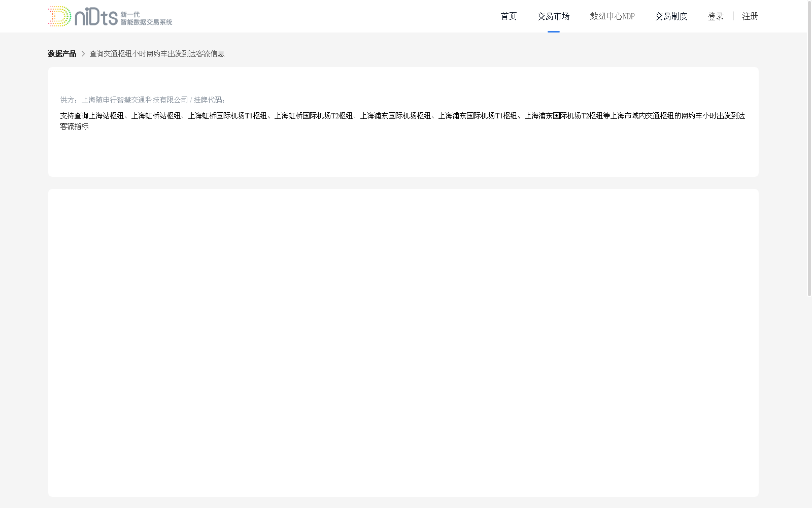Screen dimensions: 812x508
Task: Go back to 数据产品 breadcrumb
Action: coord(62,54)
